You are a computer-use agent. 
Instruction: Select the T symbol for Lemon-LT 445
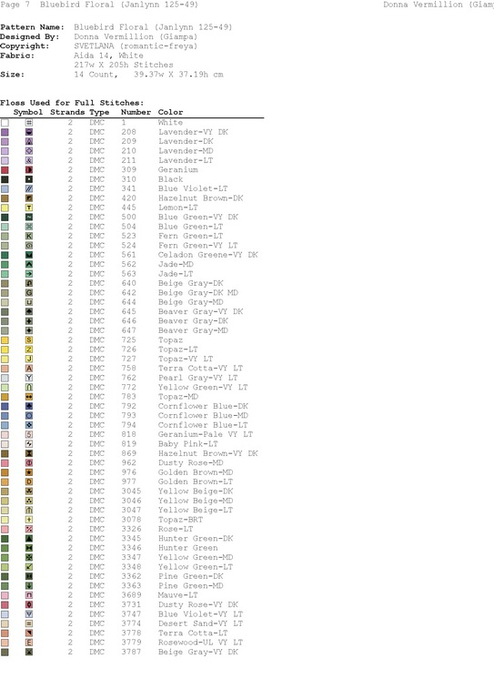[29, 208]
